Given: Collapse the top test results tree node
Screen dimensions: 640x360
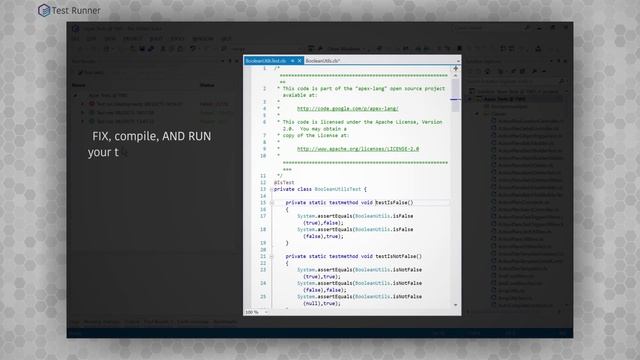Looking at the screenshot, I should (76, 96).
